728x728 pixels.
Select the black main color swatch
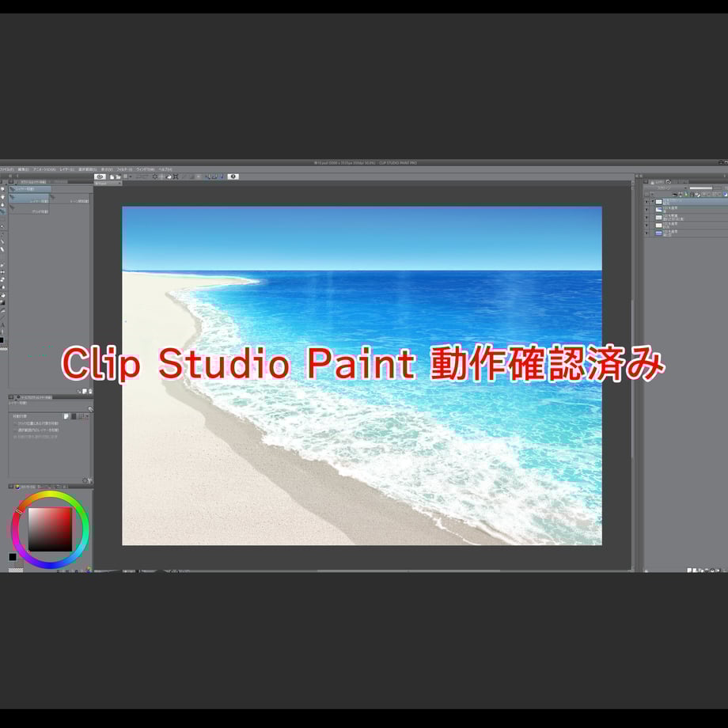click(x=13, y=556)
